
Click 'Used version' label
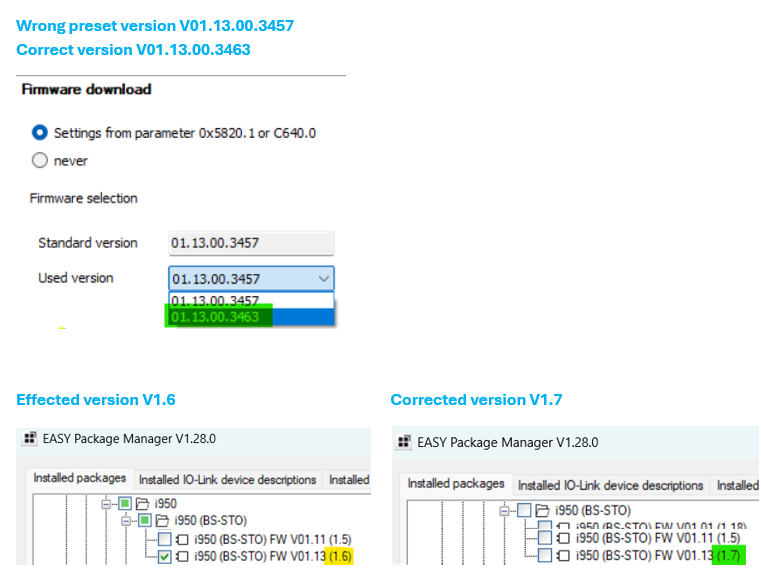76,278
